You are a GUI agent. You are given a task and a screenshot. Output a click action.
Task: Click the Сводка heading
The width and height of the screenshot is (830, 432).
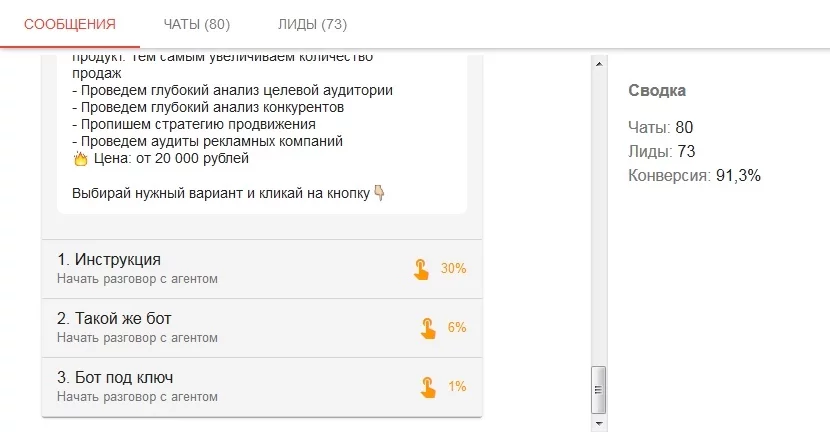(657, 91)
